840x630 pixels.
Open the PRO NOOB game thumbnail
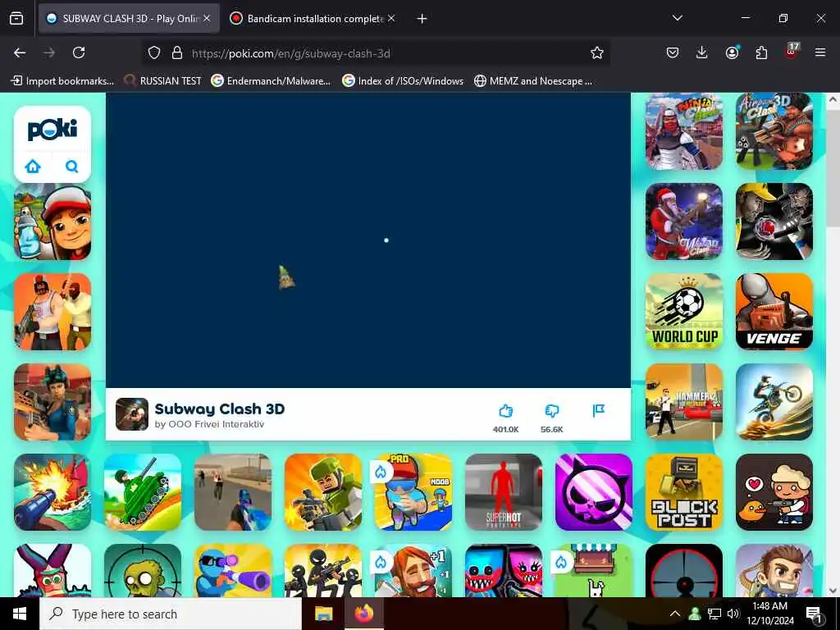[413, 492]
